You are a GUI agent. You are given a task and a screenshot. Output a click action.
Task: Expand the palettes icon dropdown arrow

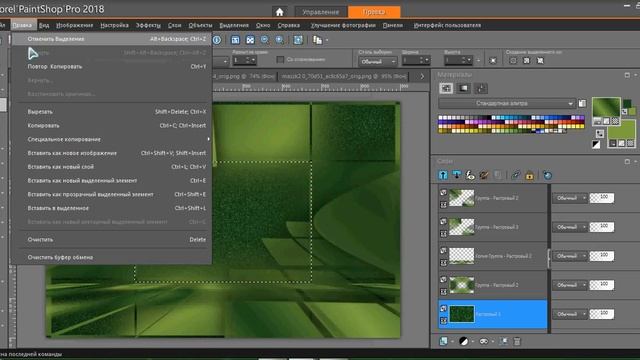pyautogui.click(x=327, y=40)
